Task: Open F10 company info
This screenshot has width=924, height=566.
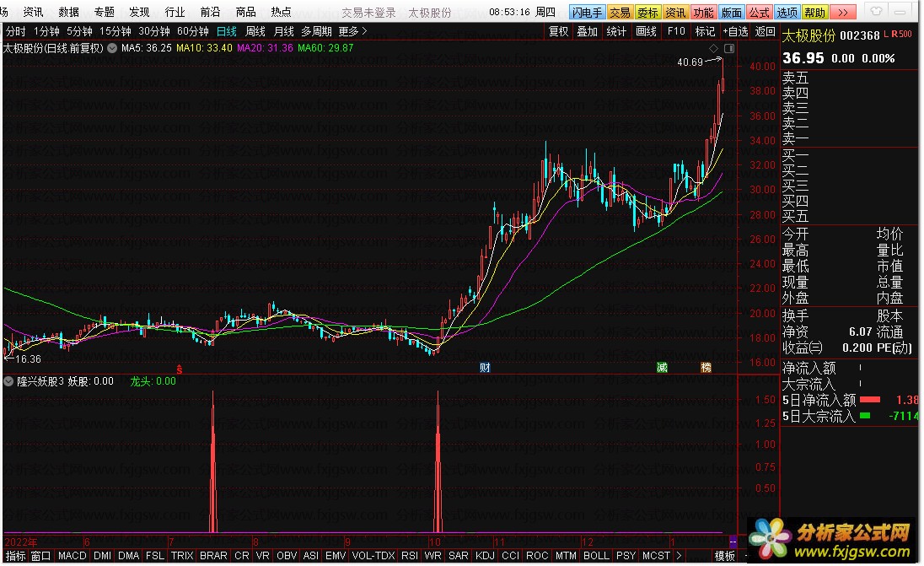Action: pyautogui.click(x=676, y=31)
